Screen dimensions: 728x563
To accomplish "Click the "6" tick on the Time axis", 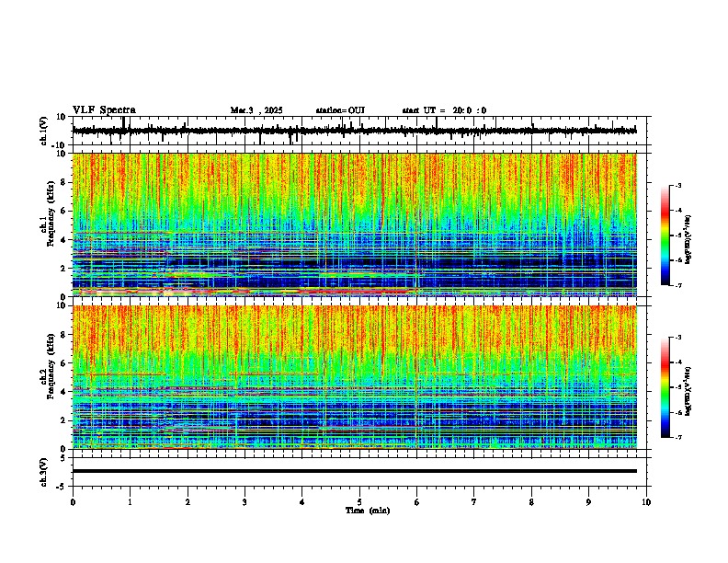I will pos(417,502).
